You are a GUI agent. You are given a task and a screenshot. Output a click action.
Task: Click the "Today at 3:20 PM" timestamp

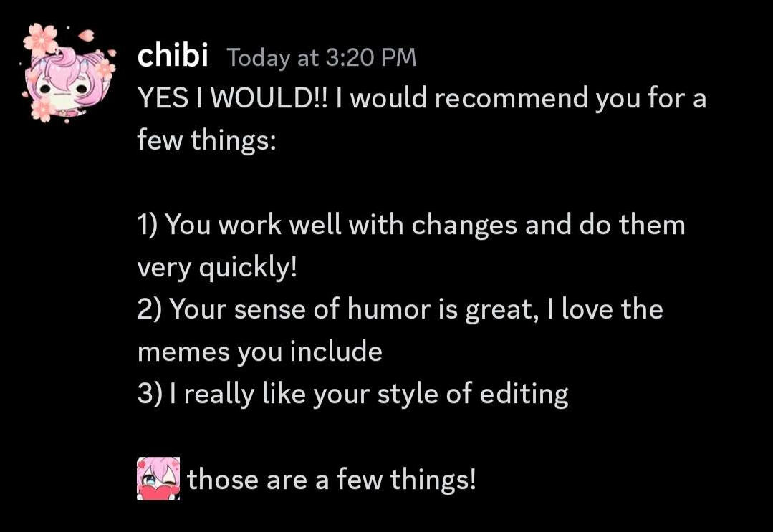click(x=322, y=58)
